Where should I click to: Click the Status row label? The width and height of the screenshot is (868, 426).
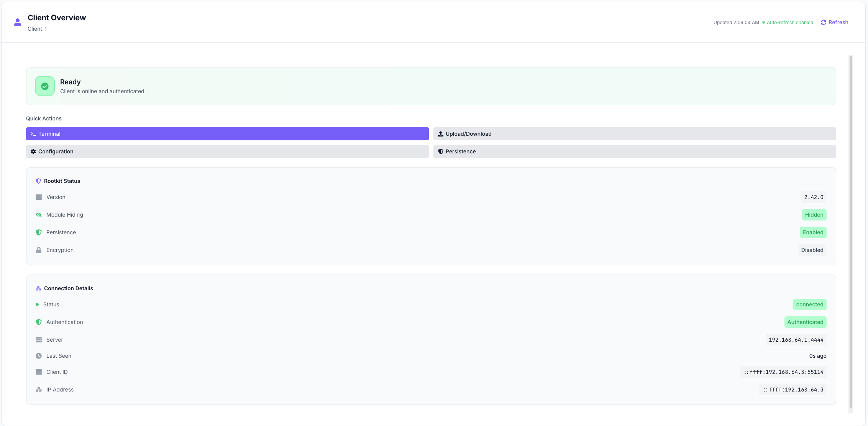point(51,304)
